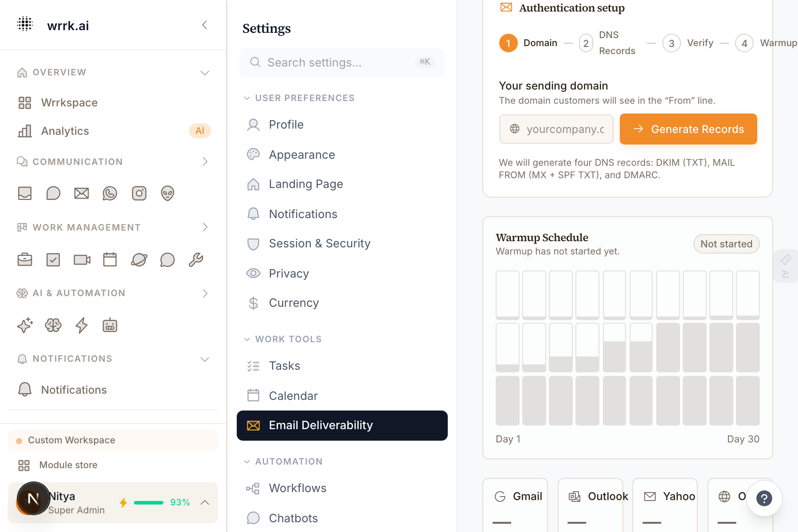Image resolution: width=798 pixels, height=532 pixels.
Task: Collapse the sidebar with the left chevron
Action: click(204, 25)
